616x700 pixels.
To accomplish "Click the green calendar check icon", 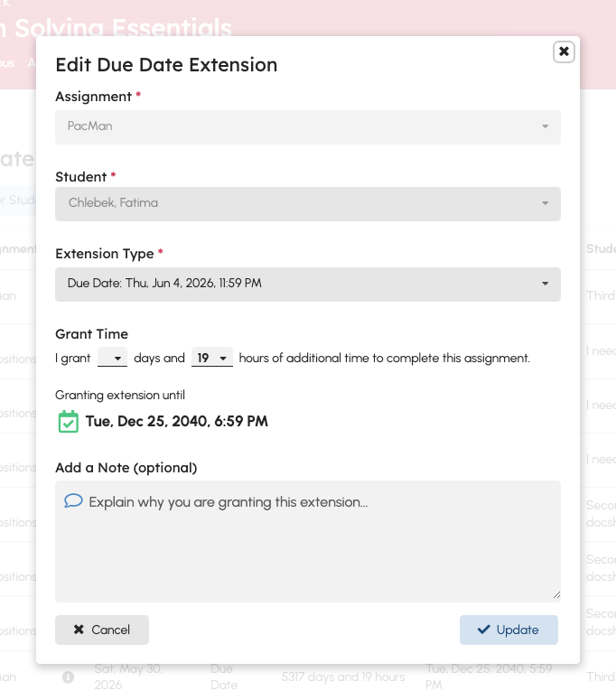I will [x=69, y=422].
